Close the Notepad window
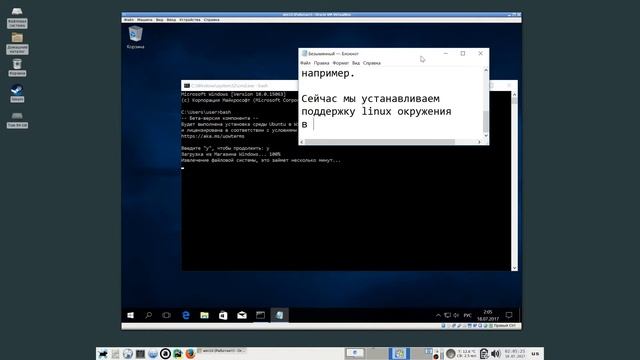Image resolution: width=640 pixels, height=360 pixels. pyautogui.click(x=480, y=53)
